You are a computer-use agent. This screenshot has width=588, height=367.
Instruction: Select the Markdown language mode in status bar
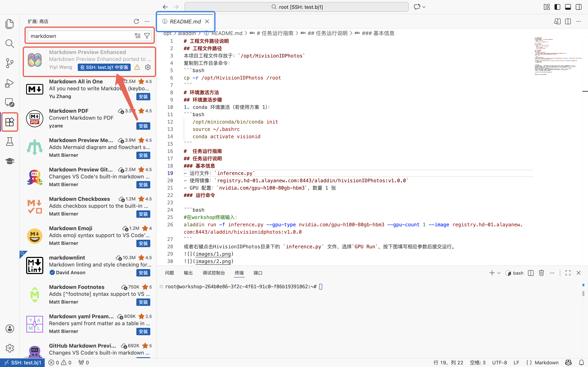point(546,362)
